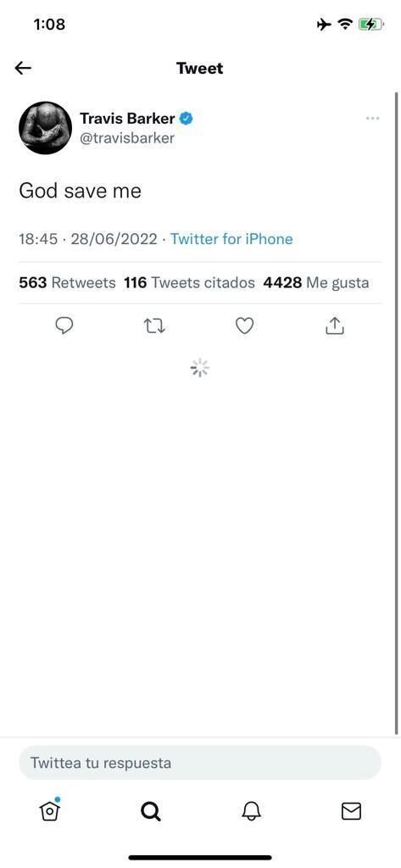Open the Search magnifier tab
The height and width of the screenshot is (868, 401).
click(x=150, y=811)
